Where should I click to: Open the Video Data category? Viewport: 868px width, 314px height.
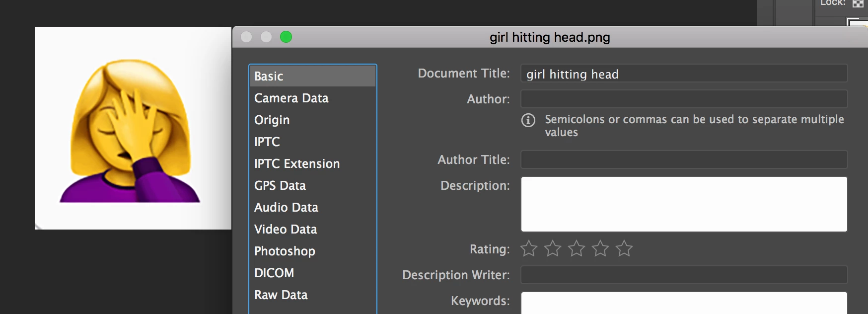[312, 229]
